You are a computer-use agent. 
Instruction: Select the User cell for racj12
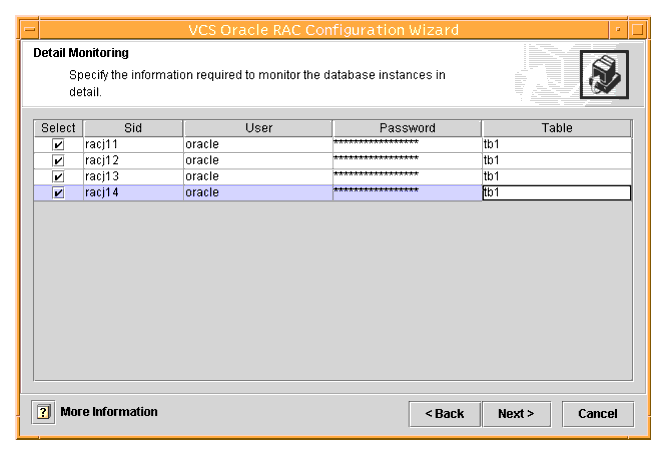[257, 161]
